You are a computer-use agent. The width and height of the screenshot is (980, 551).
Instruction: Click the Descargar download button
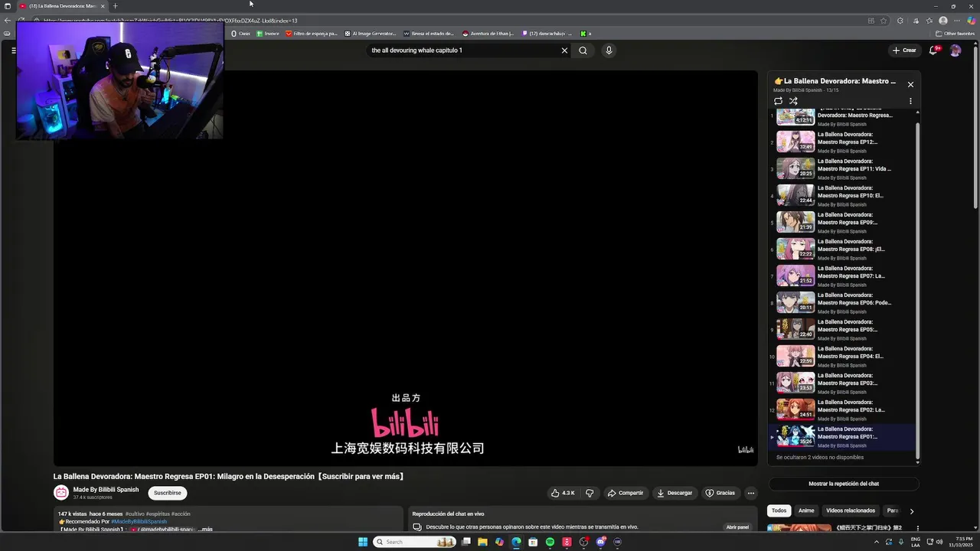(675, 493)
